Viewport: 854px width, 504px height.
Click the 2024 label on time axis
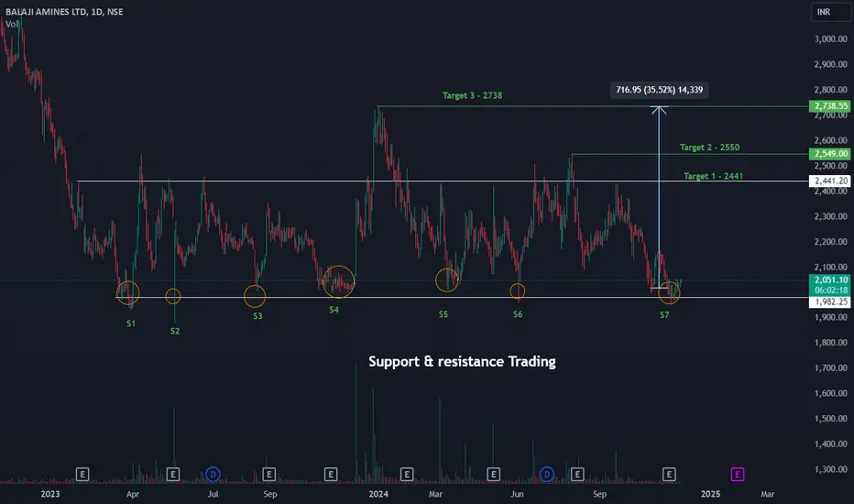378,494
